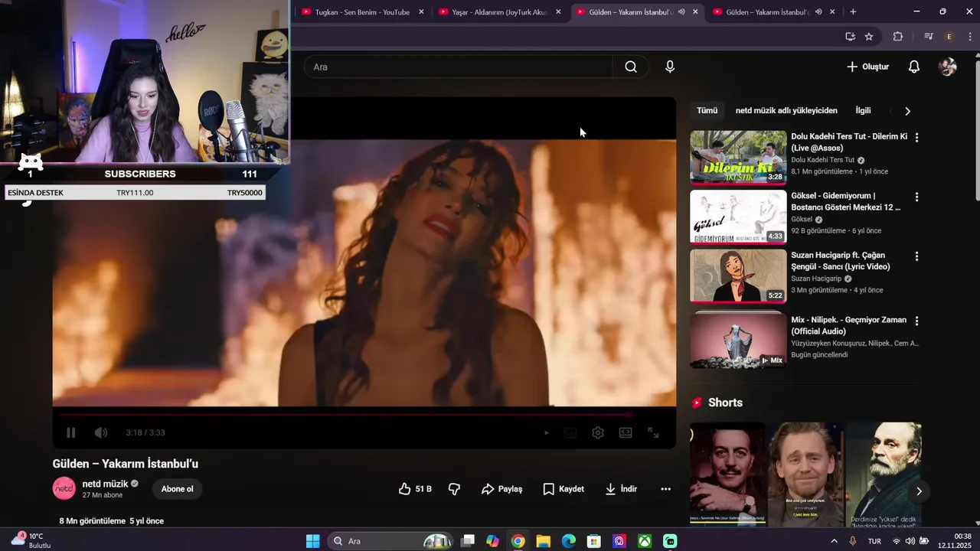
Task: Click the Paylaş share button
Action: point(501,489)
